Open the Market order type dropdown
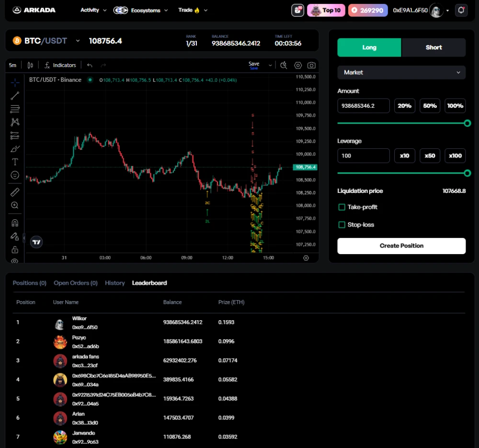479x448 pixels. [x=401, y=72]
